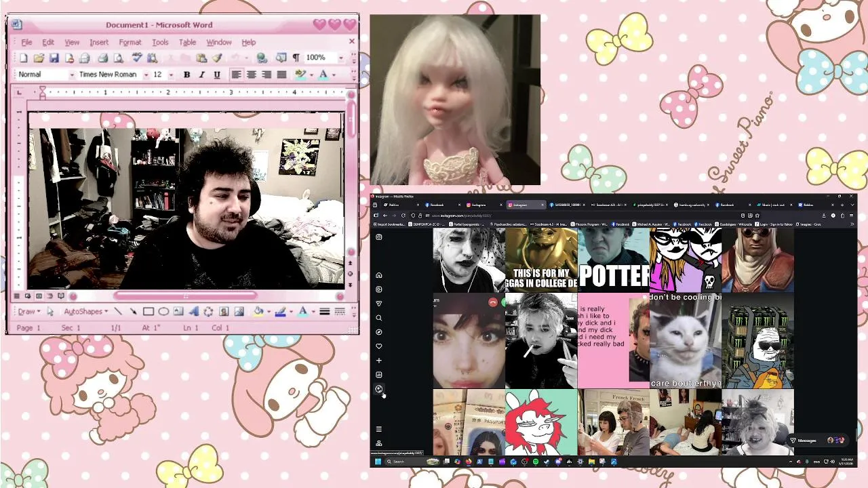Expand the highlight color dropdown arrow
This screenshot has width=868, height=488.
[x=311, y=75]
